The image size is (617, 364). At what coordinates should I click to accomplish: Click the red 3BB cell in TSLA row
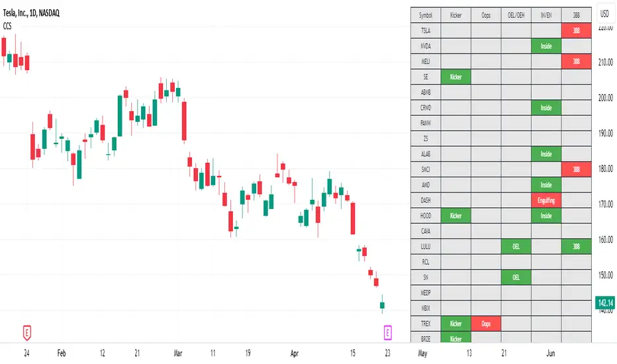click(576, 30)
